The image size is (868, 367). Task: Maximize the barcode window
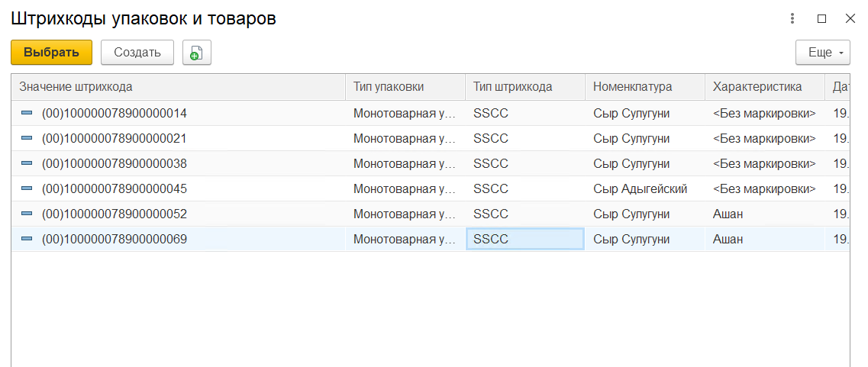[x=821, y=18]
